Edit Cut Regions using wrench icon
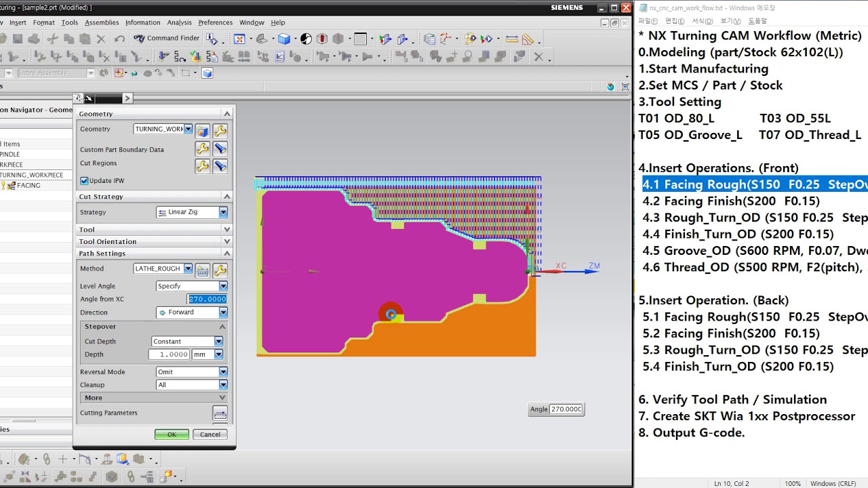Image resolution: width=868 pixels, height=488 pixels. point(202,165)
